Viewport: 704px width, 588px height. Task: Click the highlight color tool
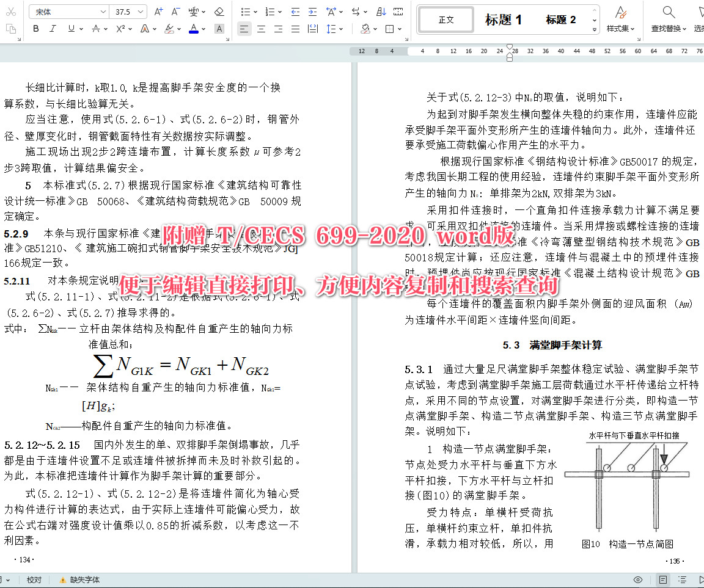169,29
